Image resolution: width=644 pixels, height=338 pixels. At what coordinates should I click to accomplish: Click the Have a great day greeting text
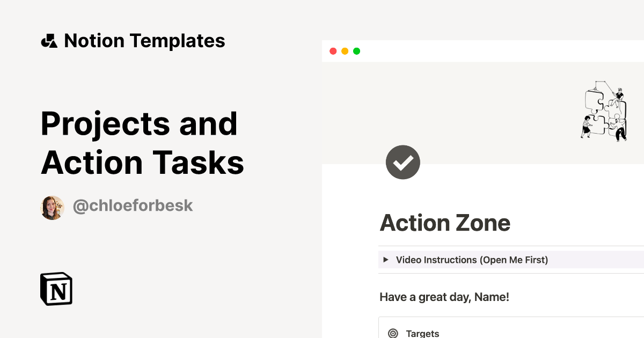click(444, 297)
